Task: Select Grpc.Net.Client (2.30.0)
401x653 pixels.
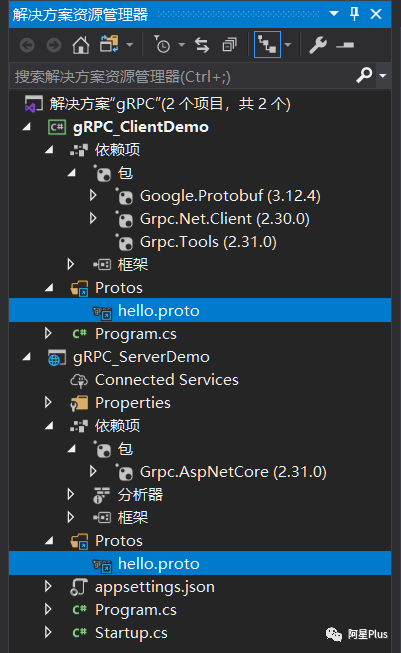Action: pyautogui.click(x=225, y=219)
